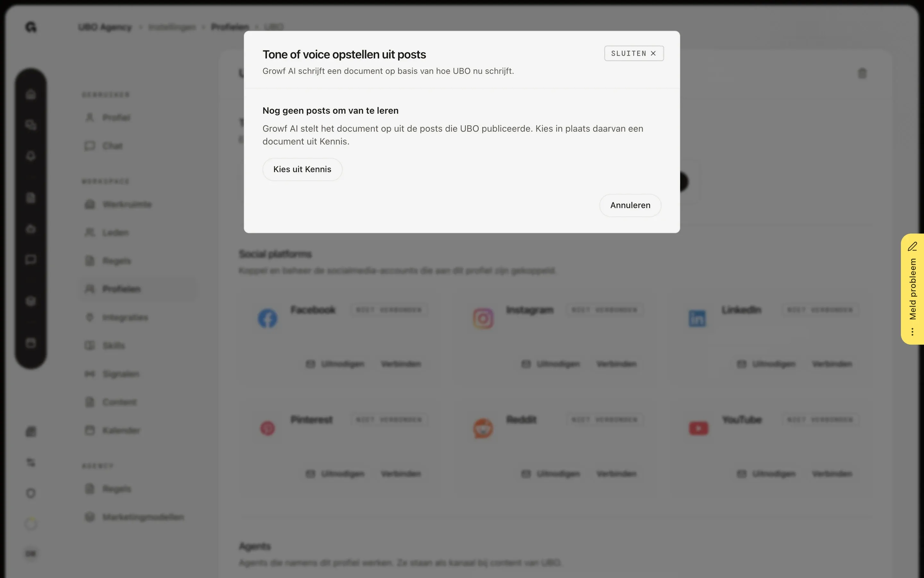Click Verbinden on the Facebook card
This screenshot has width=924, height=578.
click(x=401, y=364)
